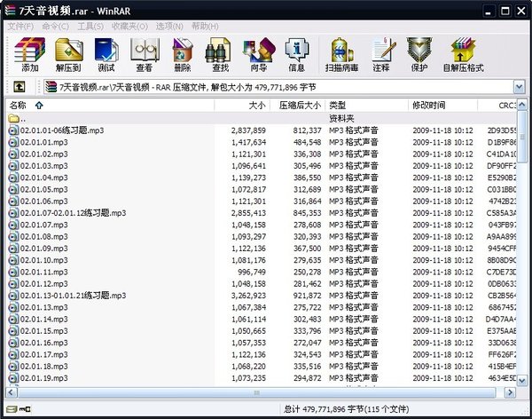
Task: Click the 自解压格式 (SFX) icon
Action: 463,54
